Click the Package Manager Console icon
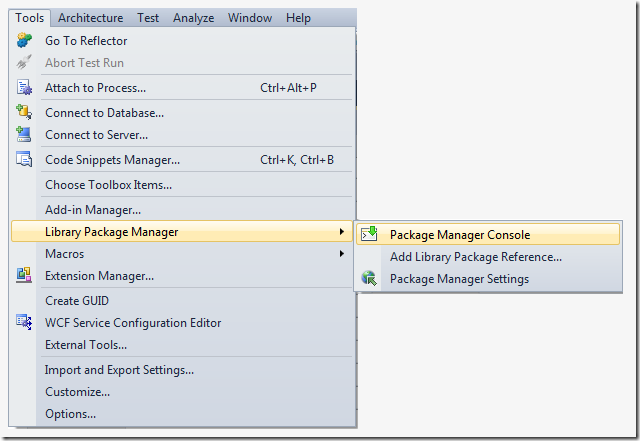 pos(369,235)
